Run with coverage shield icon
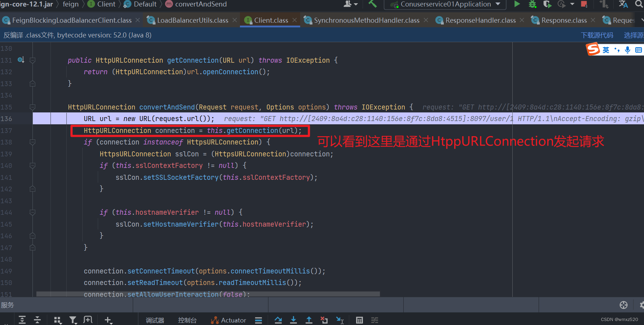This screenshot has height=325, width=644. click(547, 4)
